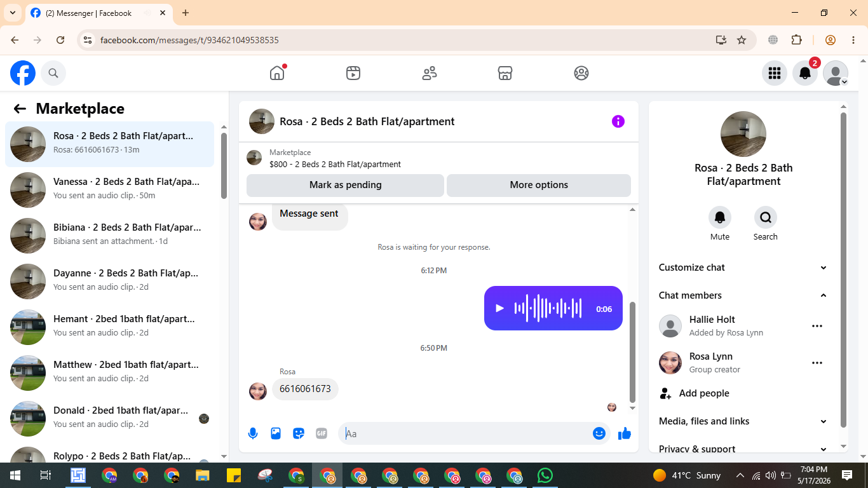The width and height of the screenshot is (868, 488).
Task: Mute this conversation using the bell icon
Action: point(720,217)
